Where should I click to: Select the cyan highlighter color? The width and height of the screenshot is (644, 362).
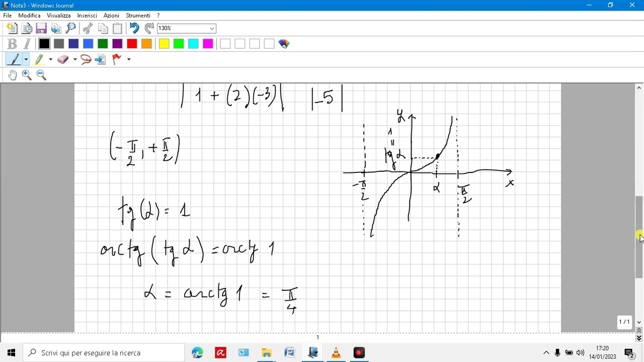click(193, 44)
